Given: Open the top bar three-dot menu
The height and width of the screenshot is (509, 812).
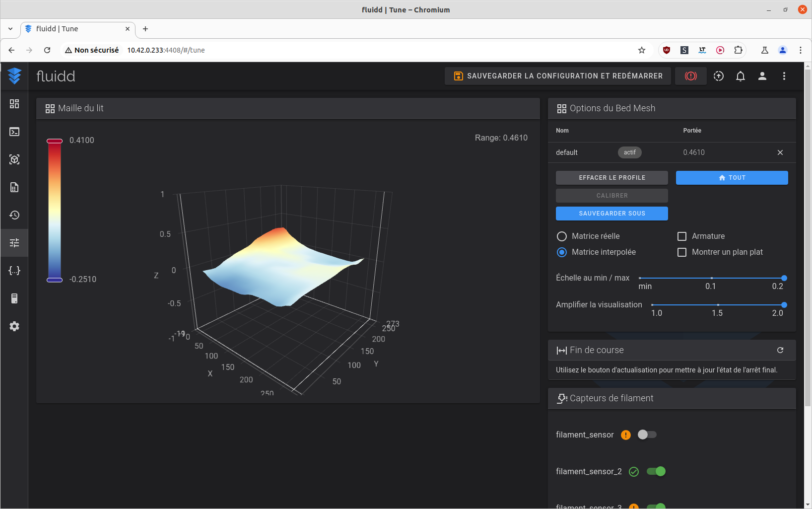Looking at the screenshot, I should [x=784, y=76].
